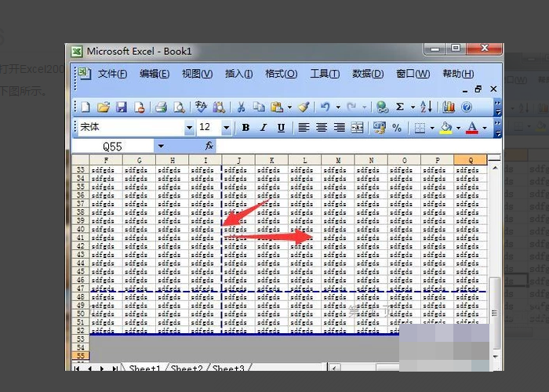Viewport: 549px width, 392px height.
Task: Expand the Fill Color palette arrow
Action: [458, 128]
